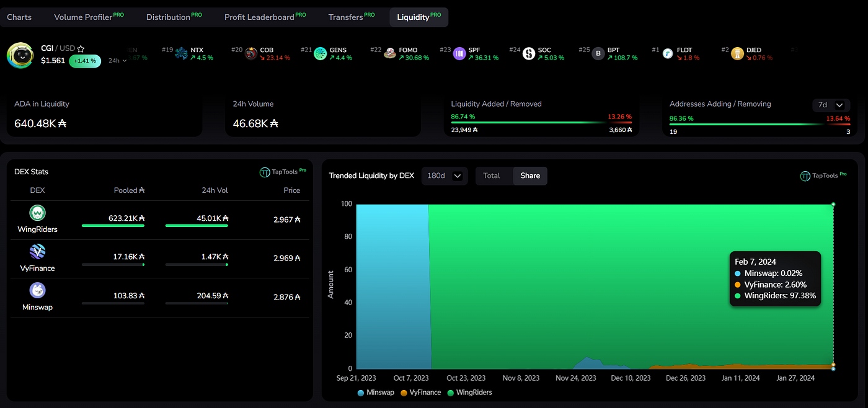Click the $1.561 CGI price

[x=53, y=61]
